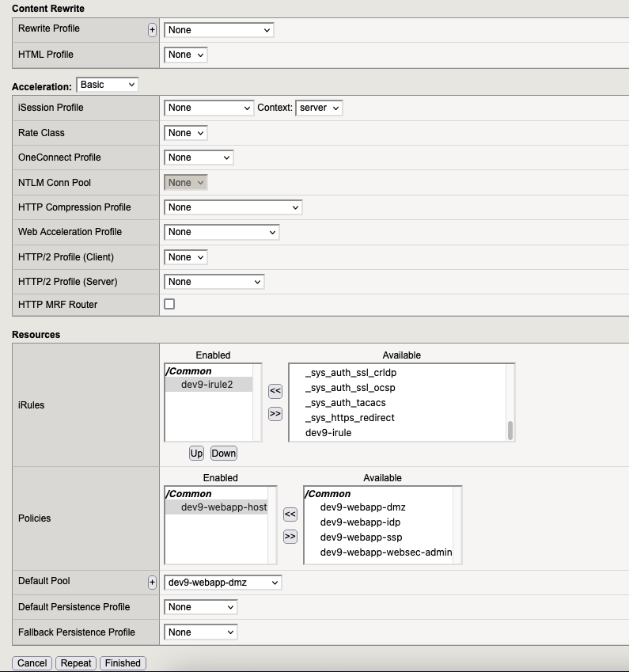Open the Default Pool dropdown
Screen dimensions: 629x672
coord(222,583)
